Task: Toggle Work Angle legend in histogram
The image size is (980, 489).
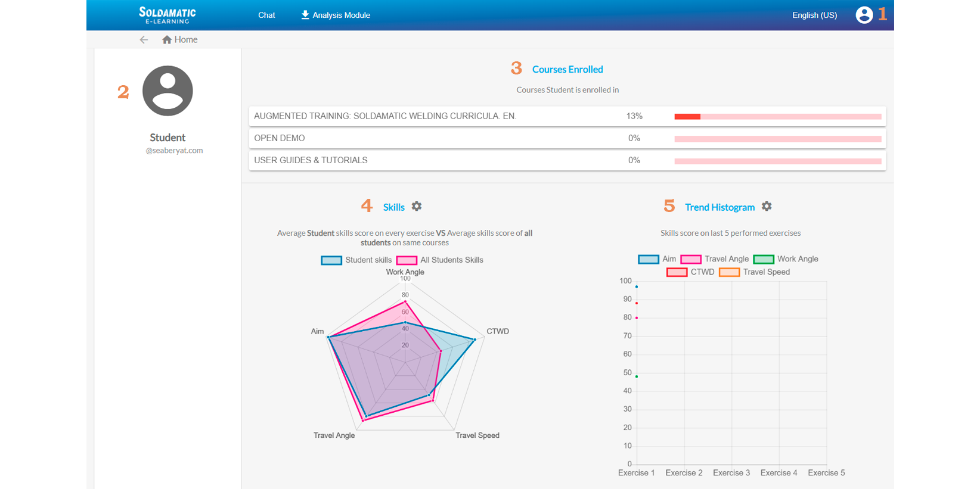Action: click(x=786, y=259)
